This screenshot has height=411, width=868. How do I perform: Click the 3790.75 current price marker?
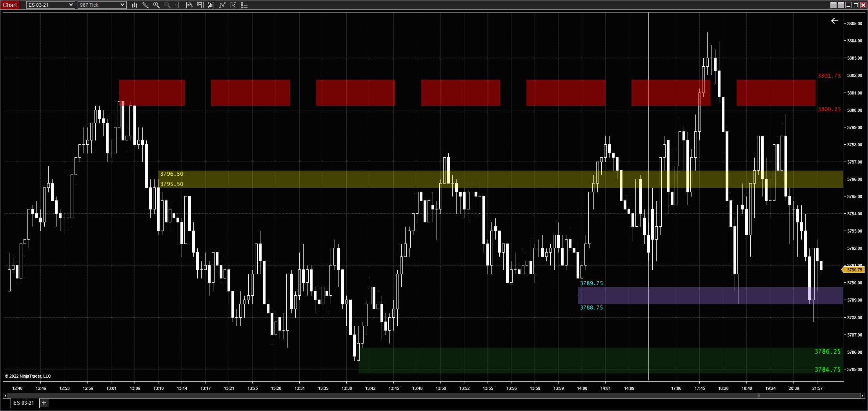click(853, 270)
